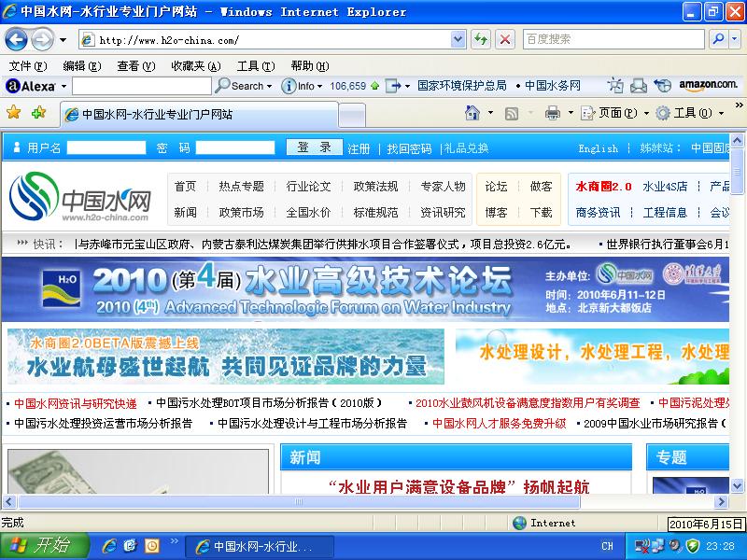The width and height of the screenshot is (747, 560).
Task: Click inside the 密码 password field
Action: (235, 147)
